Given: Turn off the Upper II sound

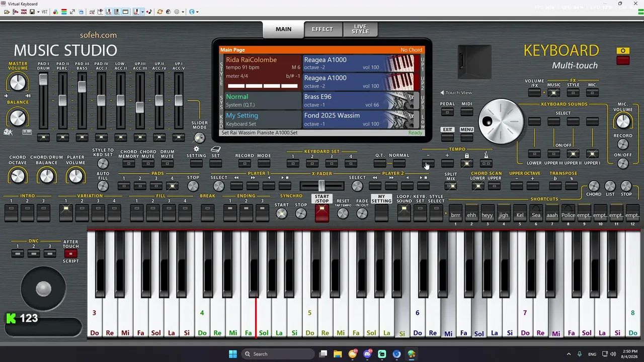Looking at the screenshot, I should pos(573,154).
